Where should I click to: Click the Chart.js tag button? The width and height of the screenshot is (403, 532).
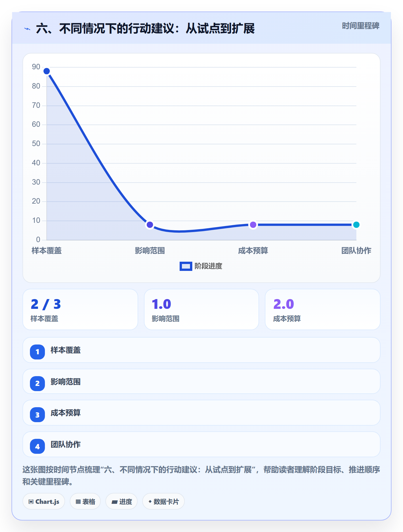point(44,502)
